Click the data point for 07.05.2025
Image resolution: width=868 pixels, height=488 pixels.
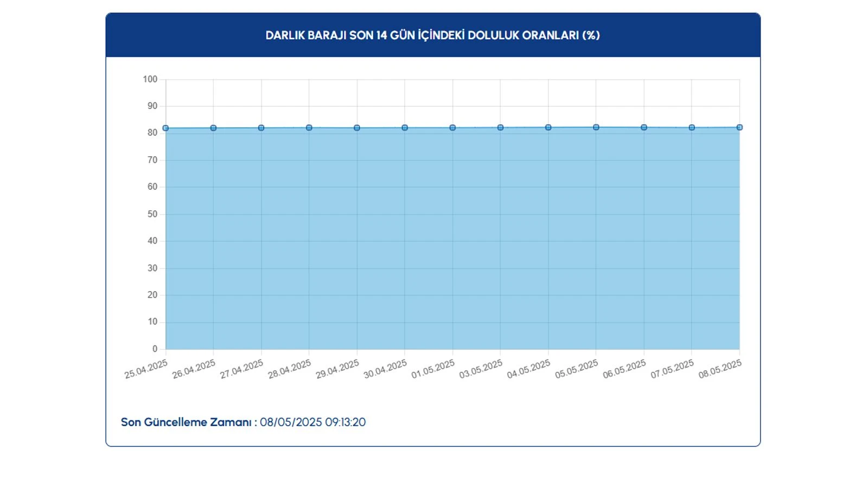[692, 127]
